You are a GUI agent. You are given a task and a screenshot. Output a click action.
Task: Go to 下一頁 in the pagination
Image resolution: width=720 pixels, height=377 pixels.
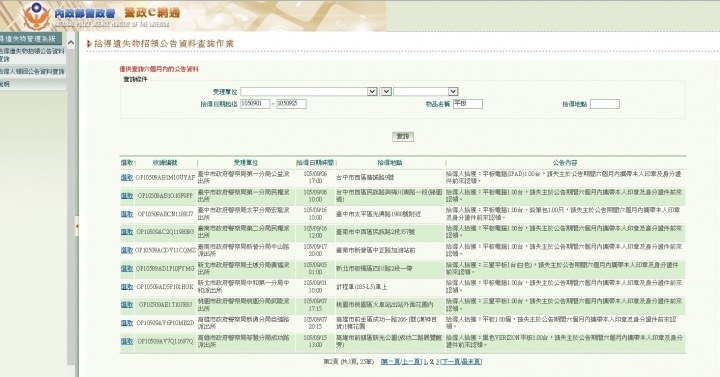coord(450,362)
